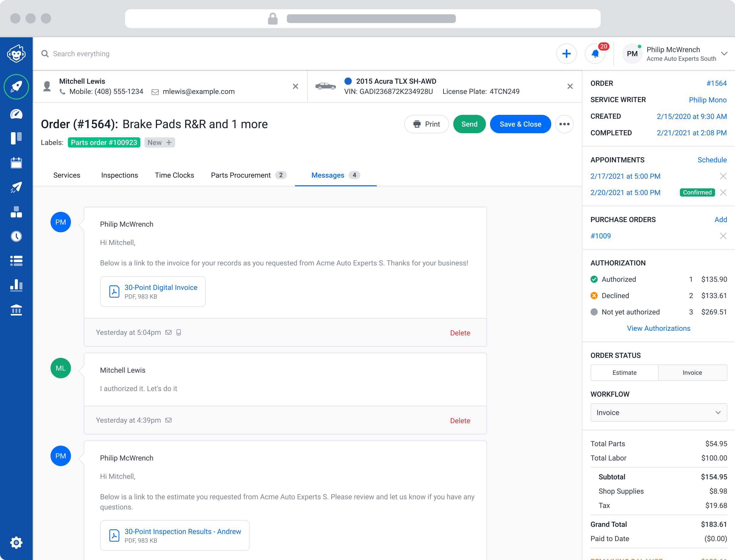Toggle the Invoice order status
735x560 pixels.
[692, 372]
